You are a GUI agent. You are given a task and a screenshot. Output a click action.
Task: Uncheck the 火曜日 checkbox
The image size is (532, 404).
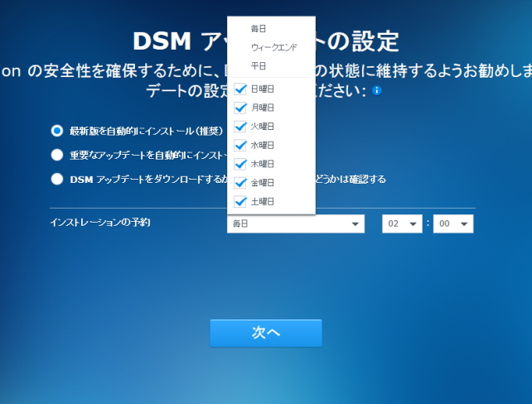point(240,127)
